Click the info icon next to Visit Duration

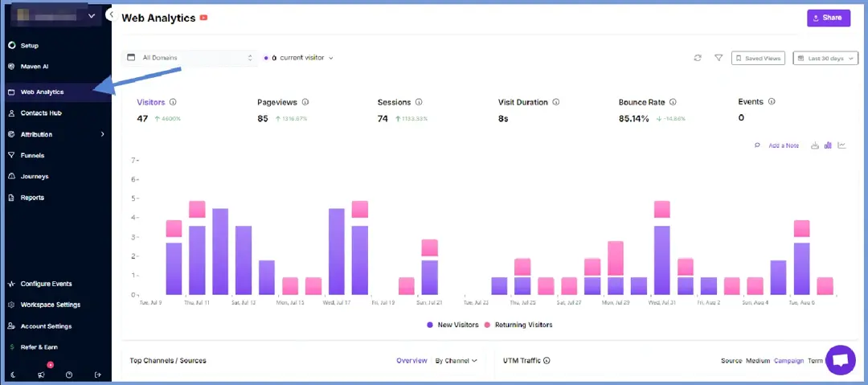click(556, 103)
